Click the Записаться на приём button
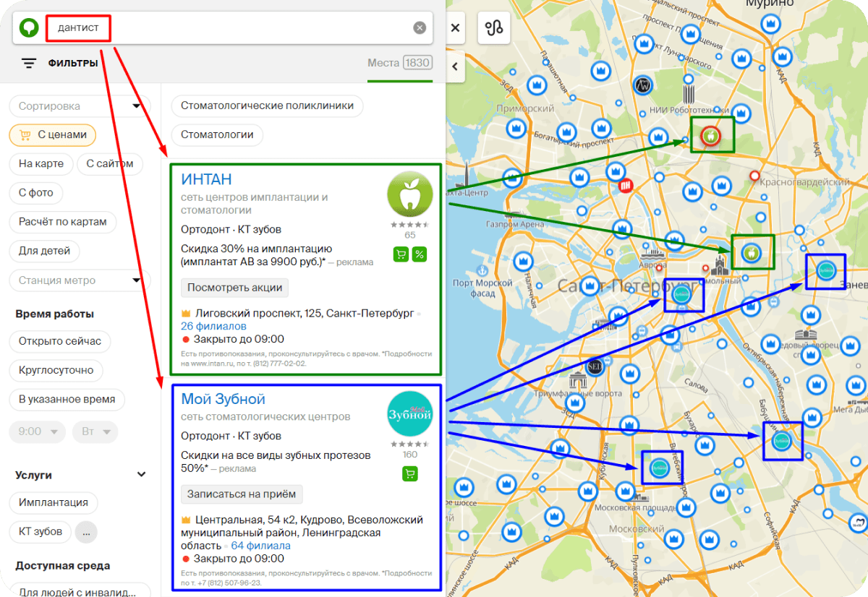This screenshot has height=597, width=868. point(242,494)
